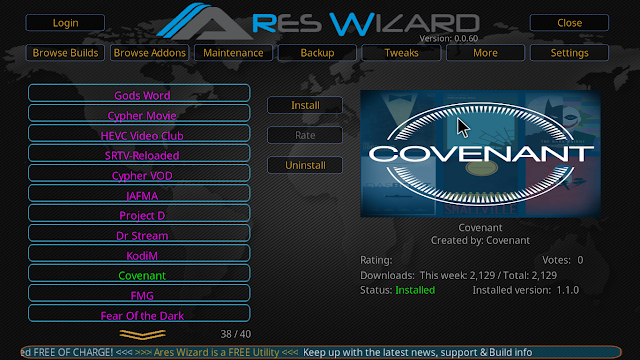640x360 pixels.
Task: Pick SRTV-Reloaded in addon list
Action: click(139, 153)
